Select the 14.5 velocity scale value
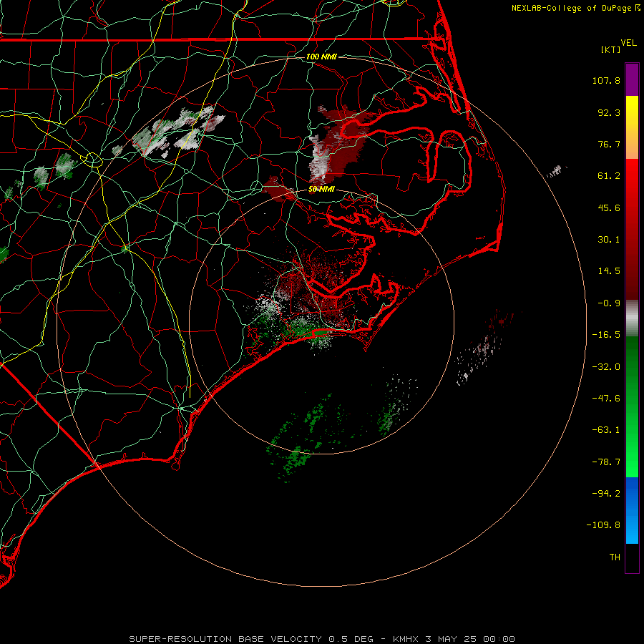 609,271
